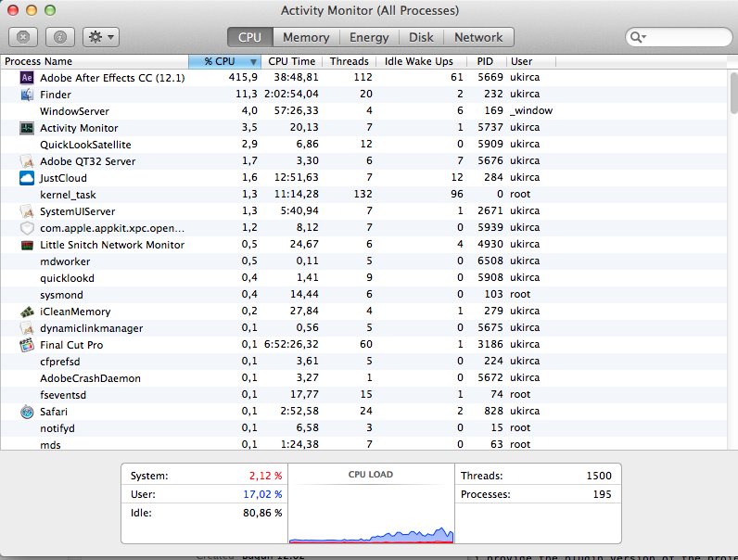Select the cfprefsd process row

(x=363, y=362)
